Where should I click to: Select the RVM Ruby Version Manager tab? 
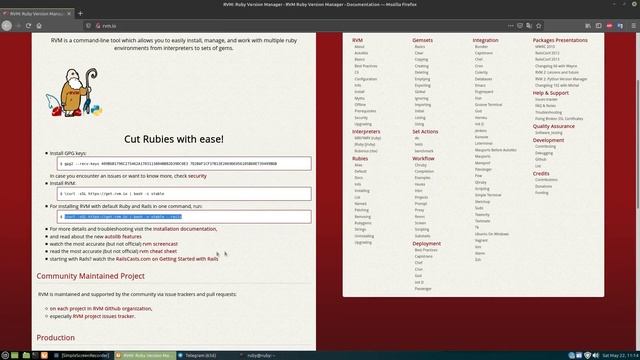point(36,13)
